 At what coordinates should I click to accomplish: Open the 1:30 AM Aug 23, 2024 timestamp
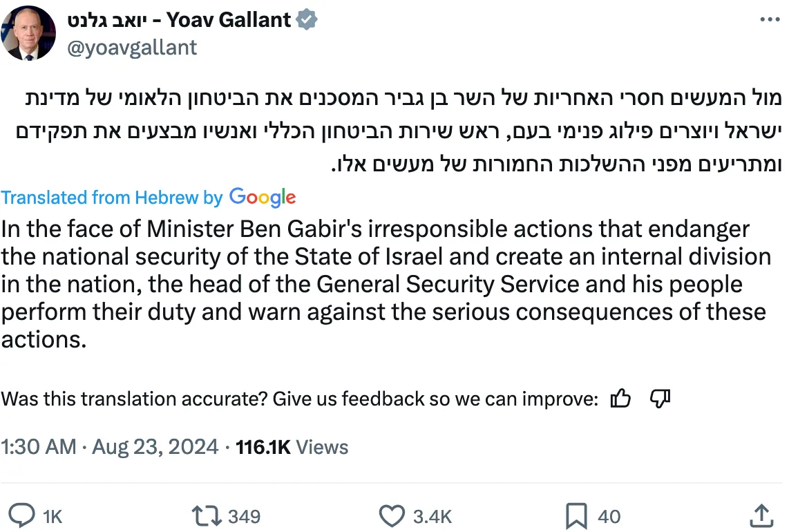110,446
